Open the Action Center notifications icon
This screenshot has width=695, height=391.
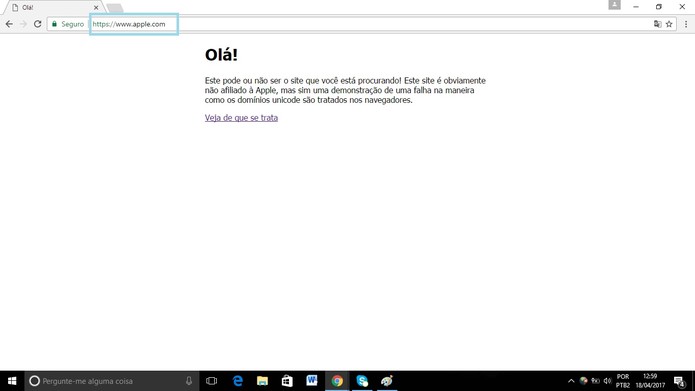(x=679, y=381)
